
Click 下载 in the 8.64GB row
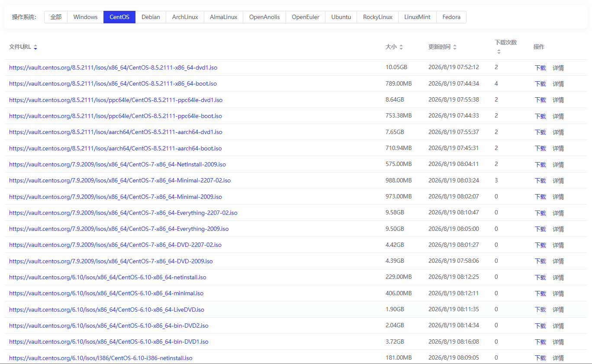541,100
